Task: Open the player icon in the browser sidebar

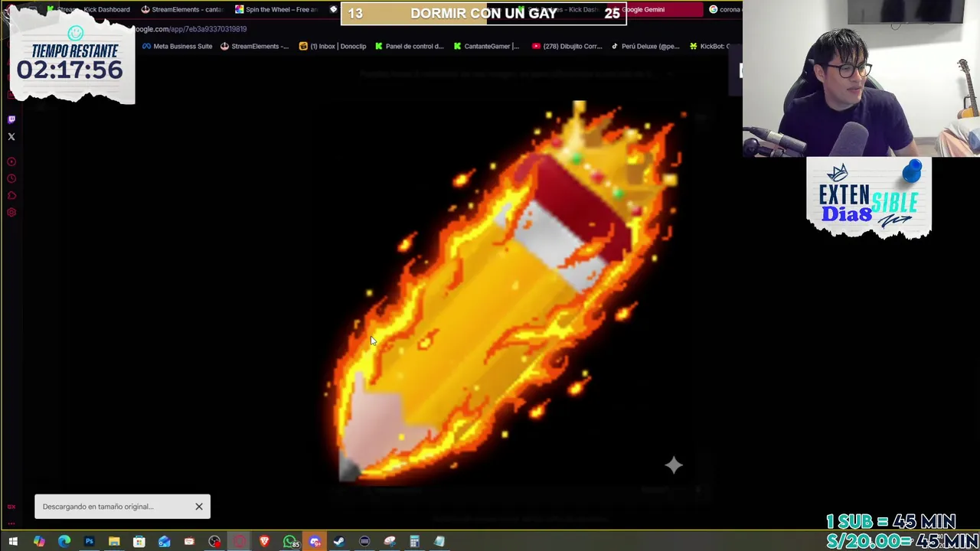Action: click(11, 162)
